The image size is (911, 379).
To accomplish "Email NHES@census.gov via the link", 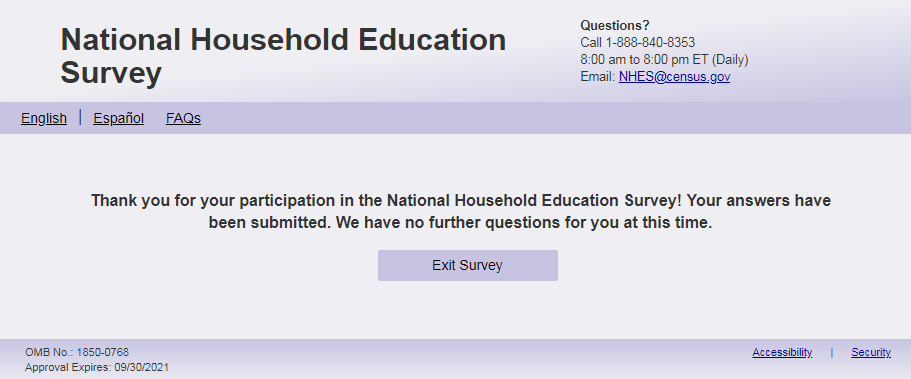I will coord(674,77).
